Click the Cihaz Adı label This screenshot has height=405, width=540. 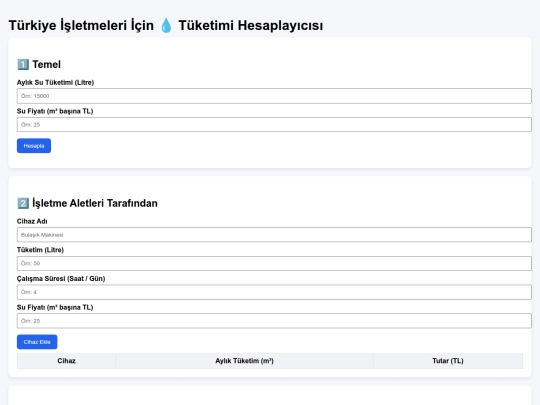coord(32,221)
